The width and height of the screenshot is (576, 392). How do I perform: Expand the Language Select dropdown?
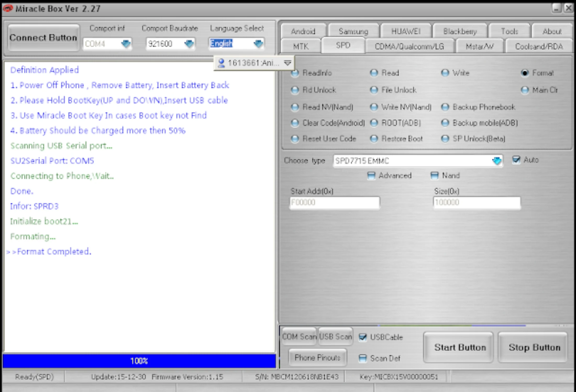click(258, 43)
